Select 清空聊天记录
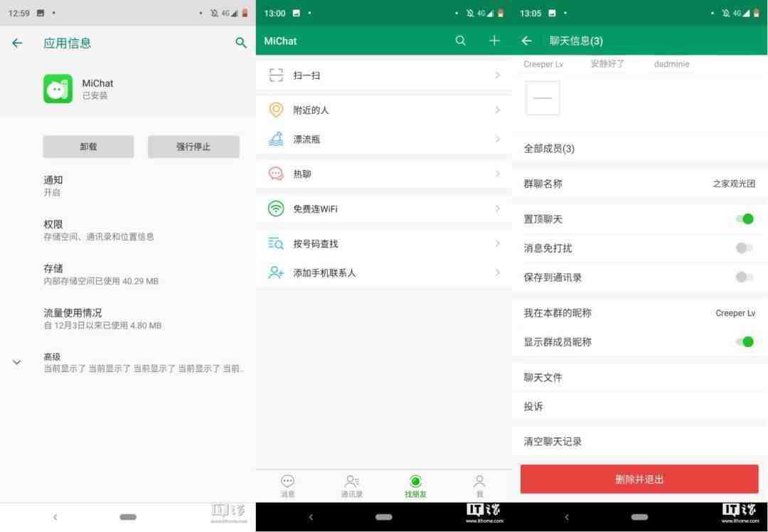 [640, 442]
